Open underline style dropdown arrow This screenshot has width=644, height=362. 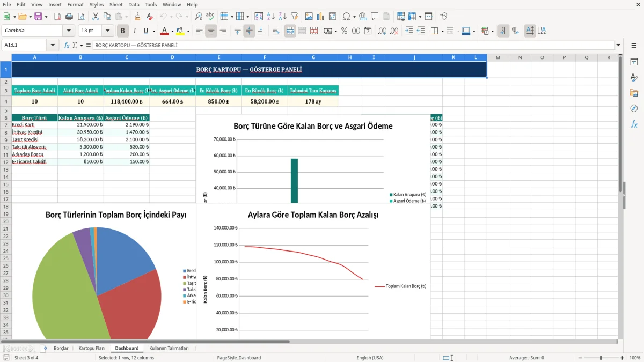tap(153, 31)
